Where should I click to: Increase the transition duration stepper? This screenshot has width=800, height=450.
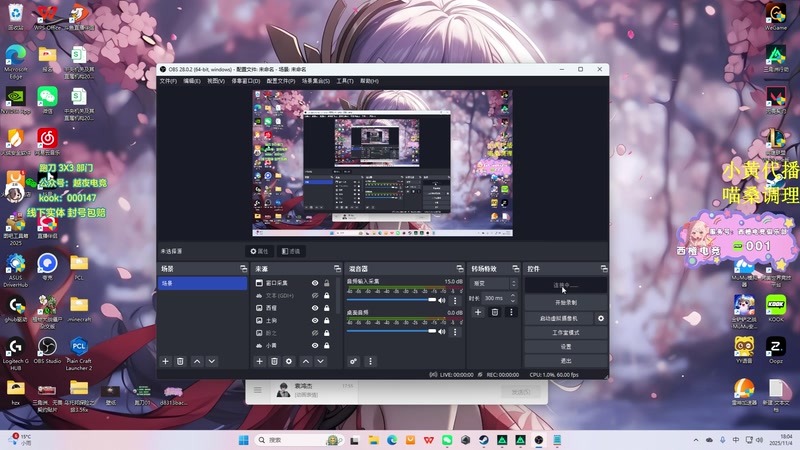[513, 295]
